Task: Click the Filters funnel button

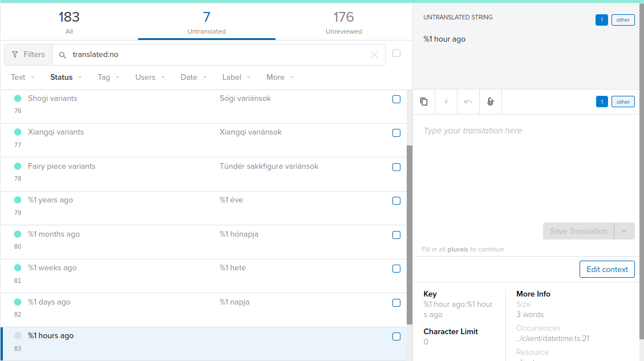Action: coord(29,55)
